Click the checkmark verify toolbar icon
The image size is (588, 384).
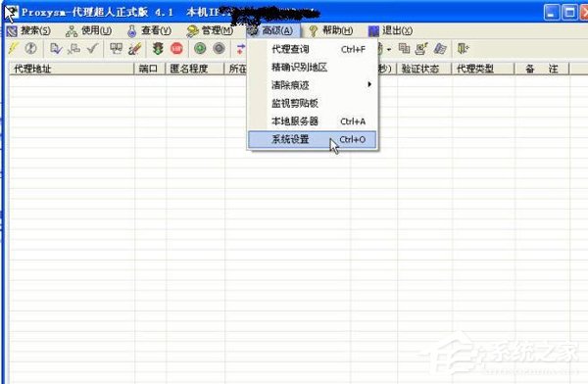click(x=93, y=49)
